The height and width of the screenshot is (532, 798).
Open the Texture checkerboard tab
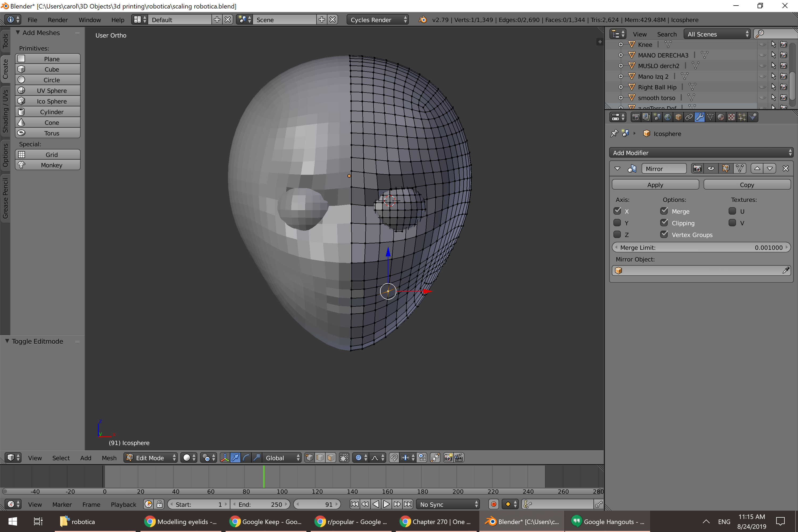click(x=731, y=117)
